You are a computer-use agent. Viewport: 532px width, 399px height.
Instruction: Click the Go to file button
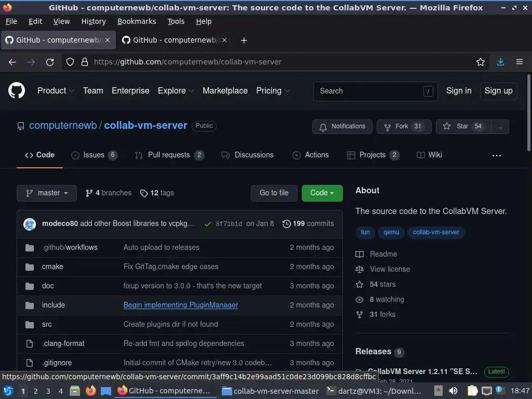pyautogui.click(x=274, y=193)
